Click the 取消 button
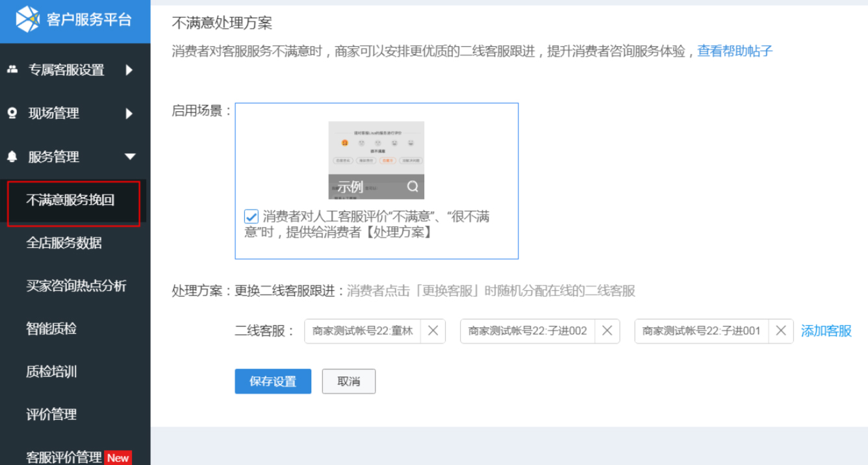The width and height of the screenshot is (868, 465). click(348, 381)
